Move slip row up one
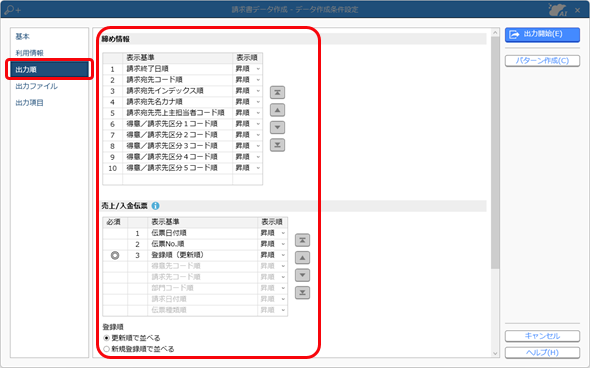590x368 pixels. tap(302, 258)
